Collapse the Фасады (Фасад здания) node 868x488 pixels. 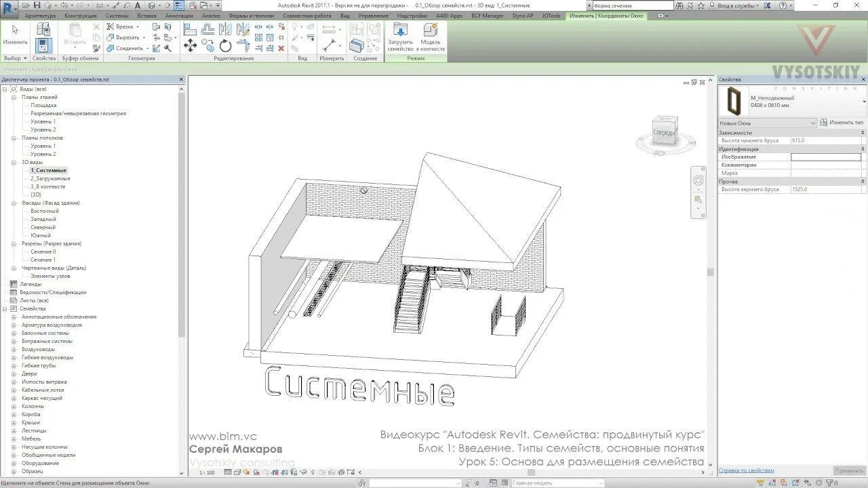point(14,203)
